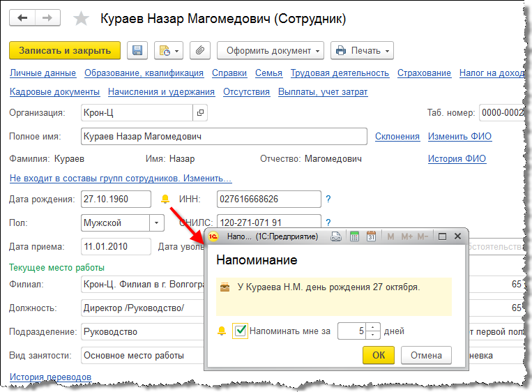This screenshot has height=392, width=532.
Task: Open Оформить документ dropdown menu
Action: coord(271,51)
